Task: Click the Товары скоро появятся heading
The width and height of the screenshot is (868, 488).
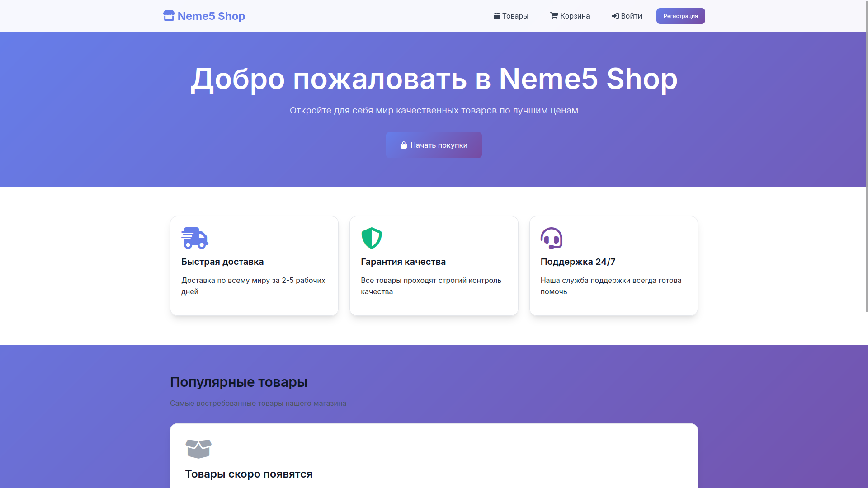Action: [249, 474]
